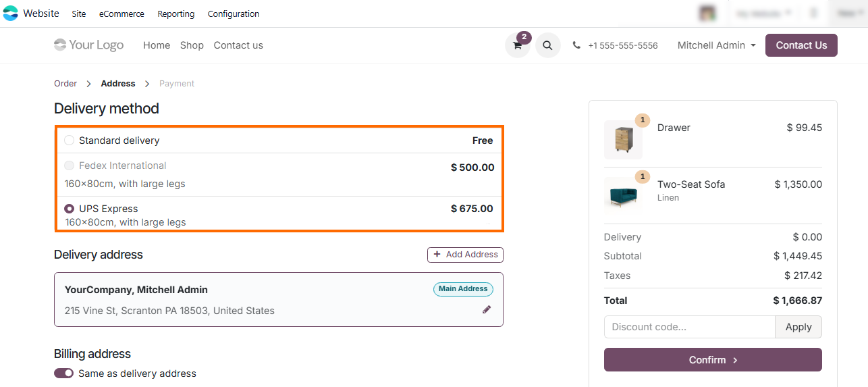Click the Discount code input field

click(x=689, y=327)
